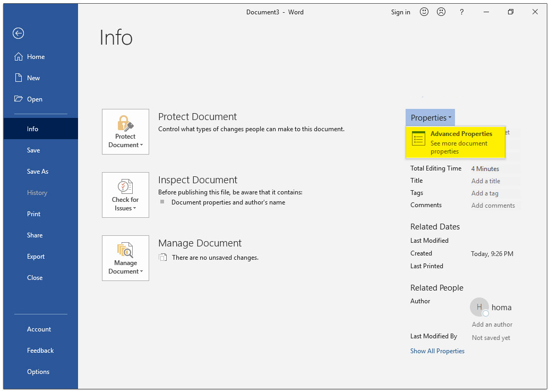
Task: Click the author name homa
Action: [x=502, y=308]
